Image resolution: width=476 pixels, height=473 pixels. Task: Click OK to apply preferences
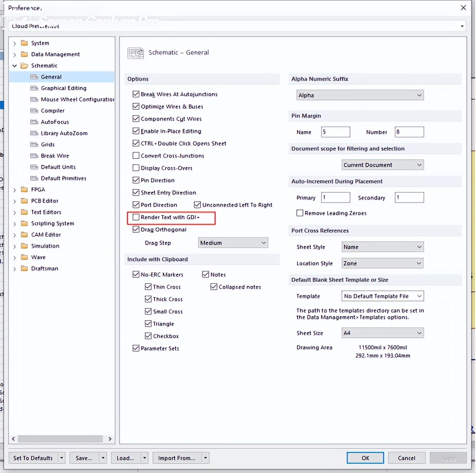pos(365,458)
